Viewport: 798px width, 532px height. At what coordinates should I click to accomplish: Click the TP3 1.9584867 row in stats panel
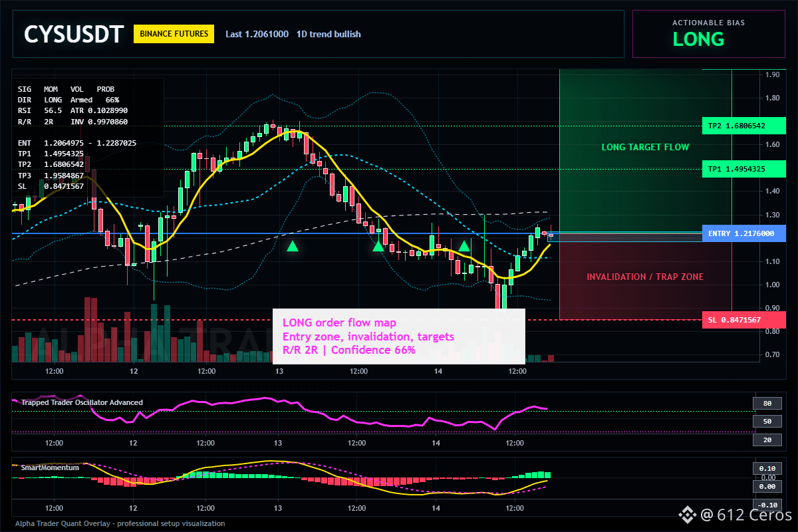(x=51, y=175)
